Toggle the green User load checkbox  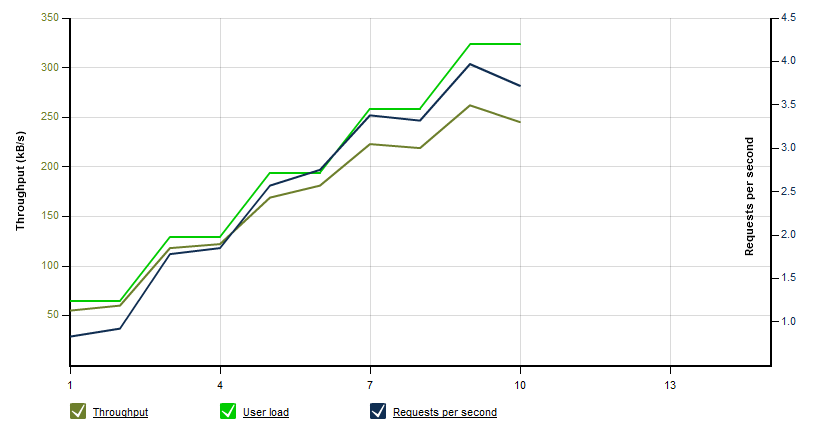pyautogui.click(x=228, y=411)
